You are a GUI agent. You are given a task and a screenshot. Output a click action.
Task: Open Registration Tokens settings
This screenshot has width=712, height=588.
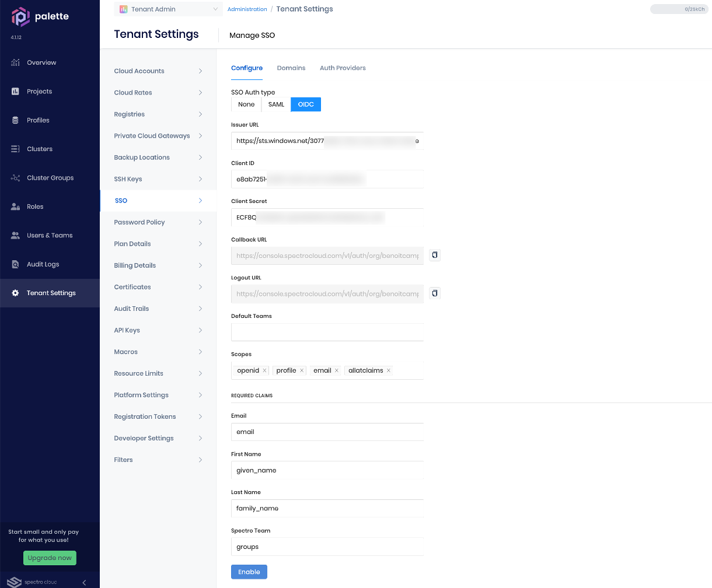pyautogui.click(x=158, y=416)
